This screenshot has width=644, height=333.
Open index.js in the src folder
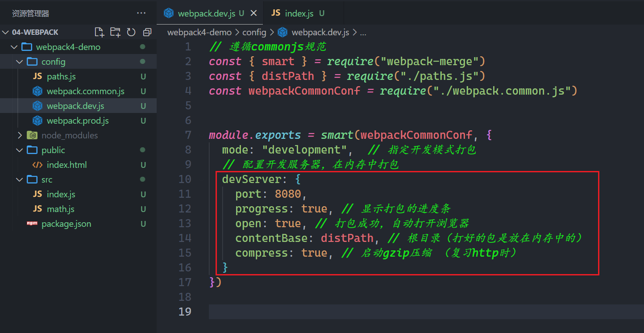(61, 194)
